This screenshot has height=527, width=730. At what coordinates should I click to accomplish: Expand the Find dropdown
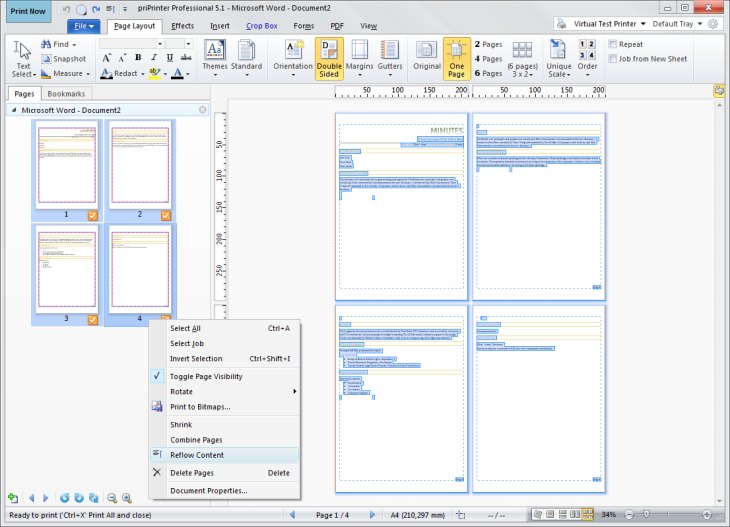coord(74,45)
